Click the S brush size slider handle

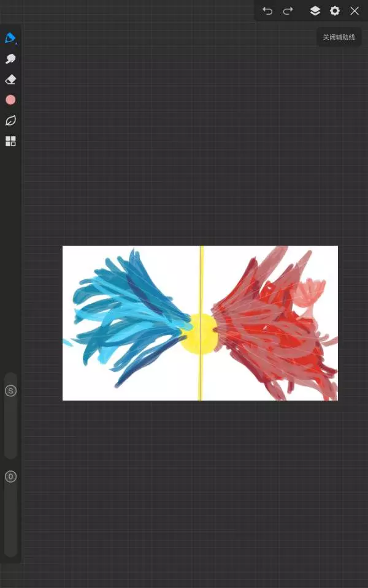click(10, 391)
